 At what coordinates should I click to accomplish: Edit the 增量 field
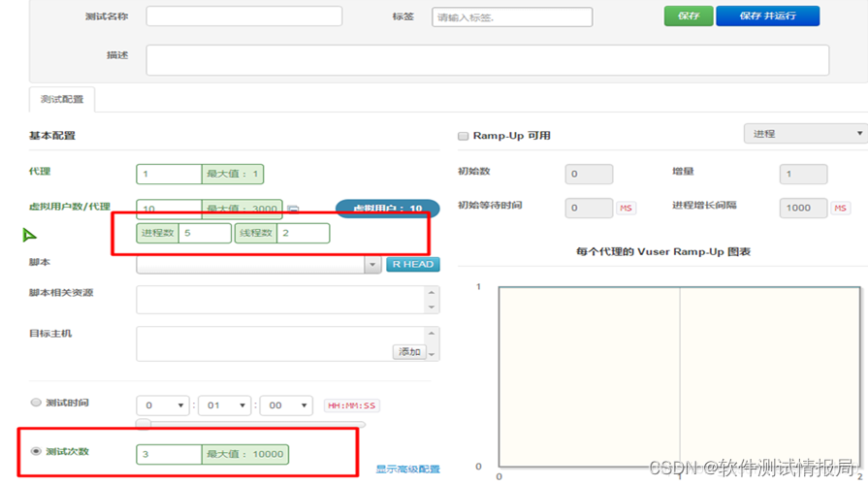pyautogui.click(x=803, y=174)
